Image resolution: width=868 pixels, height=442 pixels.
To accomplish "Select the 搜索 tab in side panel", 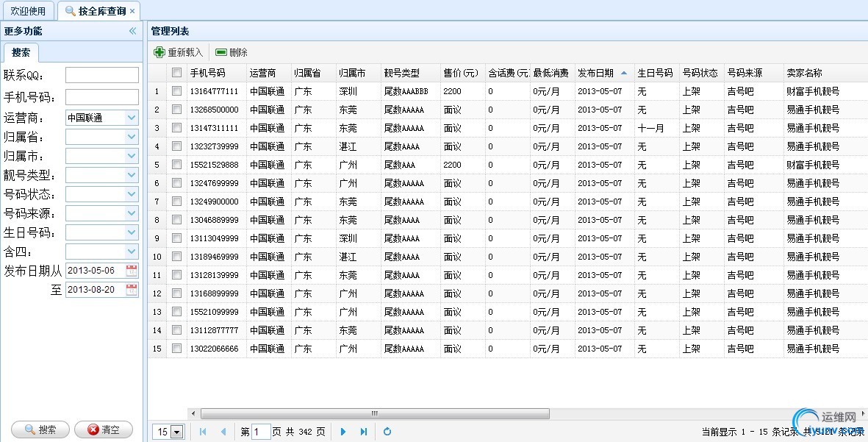I will coord(21,53).
